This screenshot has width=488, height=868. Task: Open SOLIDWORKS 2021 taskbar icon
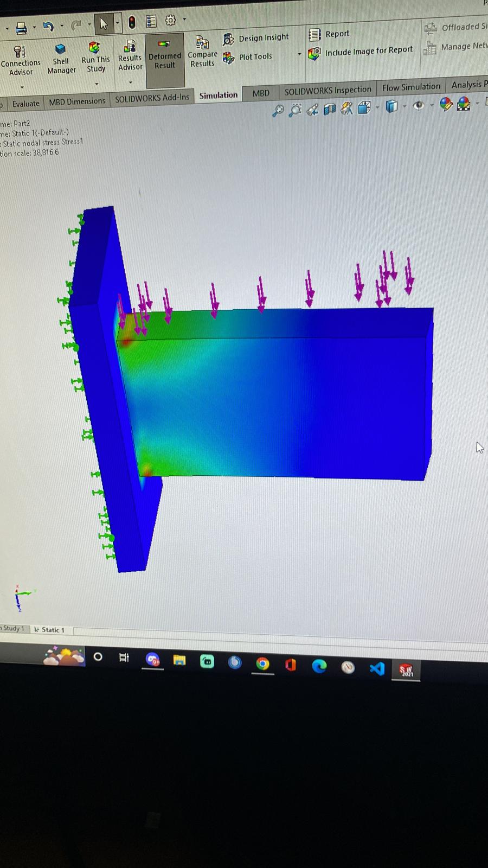406,670
